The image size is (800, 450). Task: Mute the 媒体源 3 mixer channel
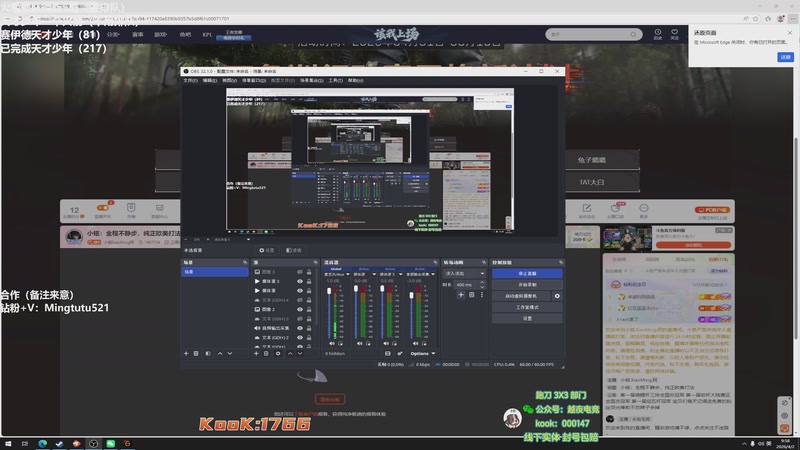(x=386, y=343)
